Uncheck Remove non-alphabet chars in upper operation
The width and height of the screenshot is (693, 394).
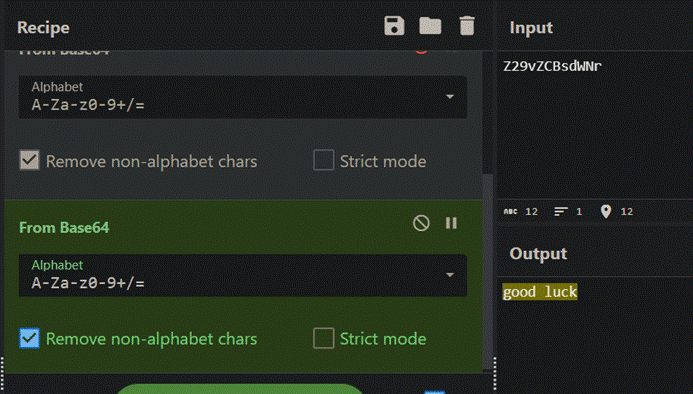point(29,160)
